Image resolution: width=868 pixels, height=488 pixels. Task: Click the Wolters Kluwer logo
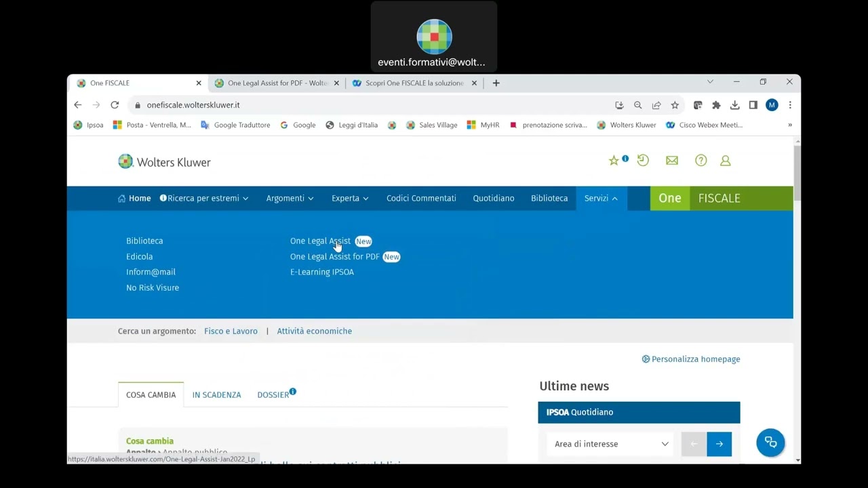click(x=164, y=162)
